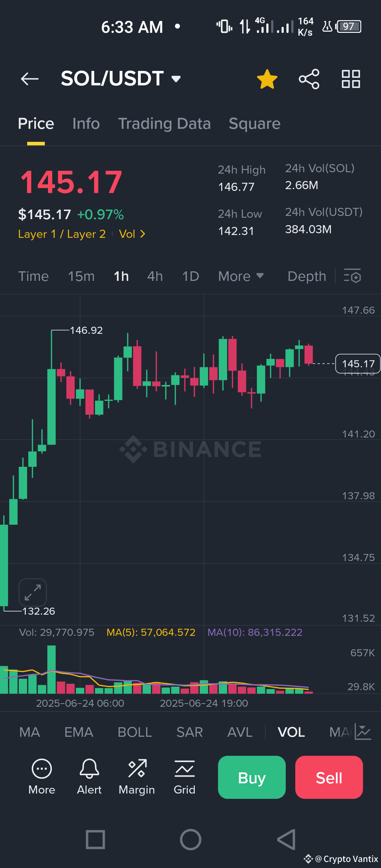The width and height of the screenshot is (381, 868).
Task: Switch to the Trading Data tab
Action: [x=164, y=124]
